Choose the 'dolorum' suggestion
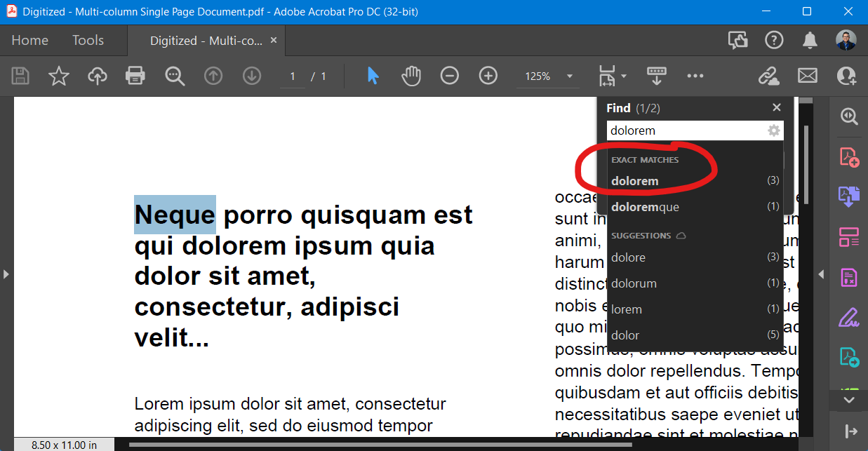This screenshot has height=451, width=868. (695, 283)
